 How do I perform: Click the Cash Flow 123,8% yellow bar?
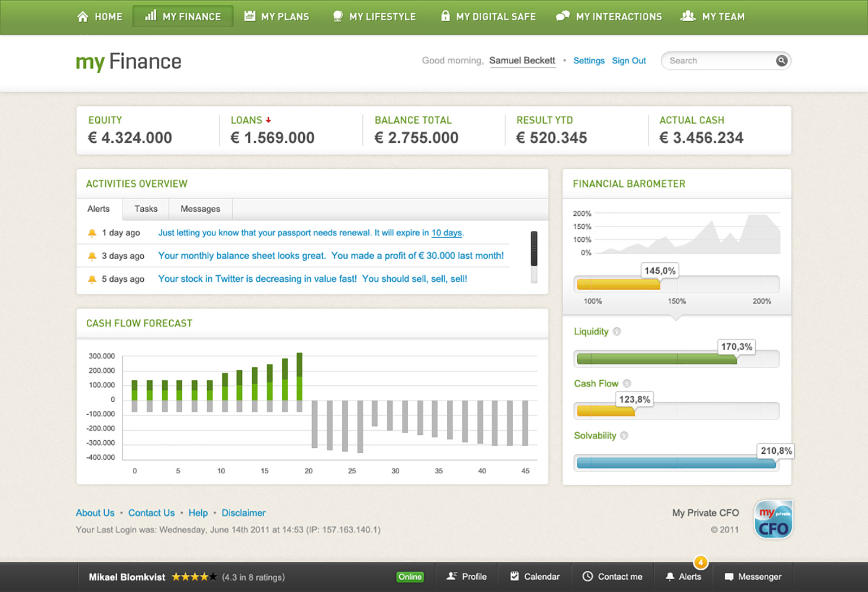(606, 411)
